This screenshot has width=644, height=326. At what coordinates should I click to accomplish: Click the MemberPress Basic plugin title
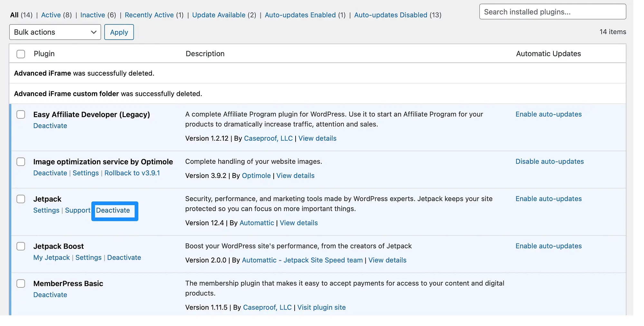pyautogui.click(x=68, y=284)
